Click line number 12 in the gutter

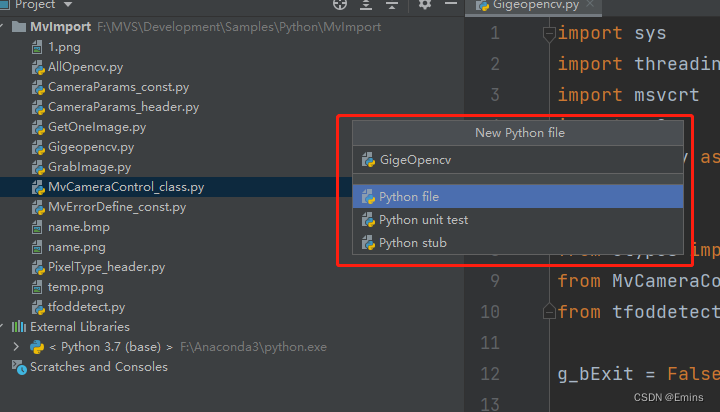click(x=490, y=374)
